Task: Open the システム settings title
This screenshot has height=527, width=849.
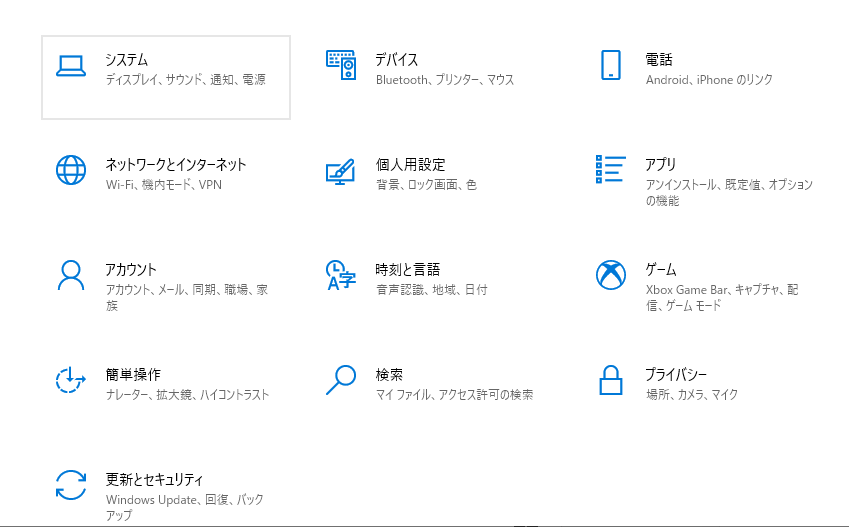Action: pyautogui.click(x=127, y=59)
